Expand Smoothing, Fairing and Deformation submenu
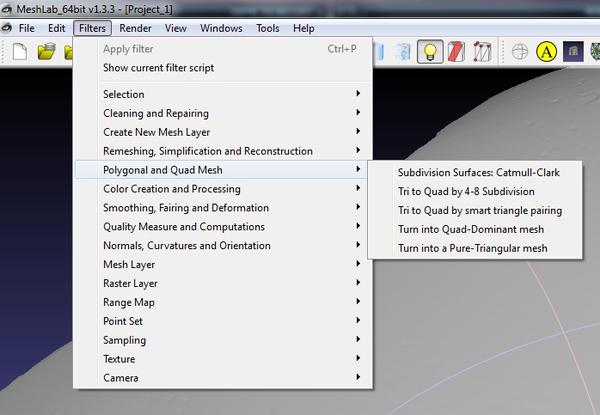The image size is (600, 415). 223,208
